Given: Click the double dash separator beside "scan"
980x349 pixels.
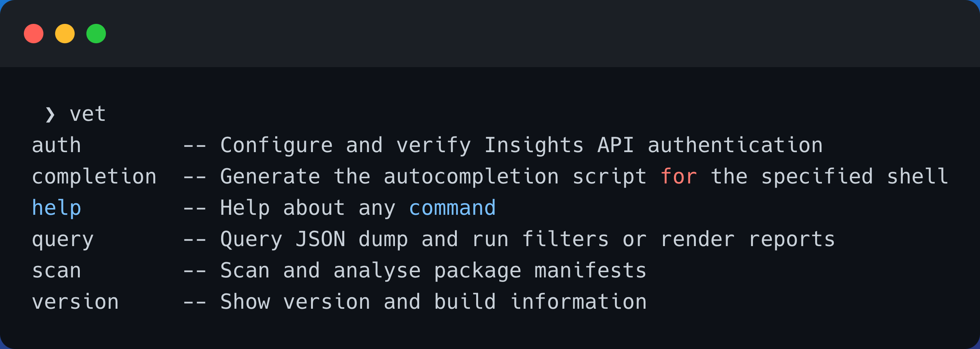Looking at the screenshot, I should pyautogui.click(x=194, y=271).
